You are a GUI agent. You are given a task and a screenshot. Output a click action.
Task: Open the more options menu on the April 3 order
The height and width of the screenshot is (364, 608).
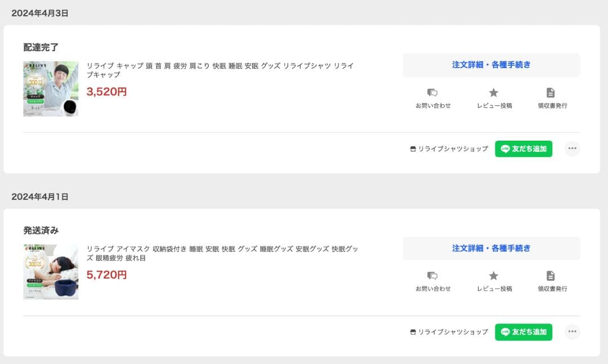click(x=573, y=149)
